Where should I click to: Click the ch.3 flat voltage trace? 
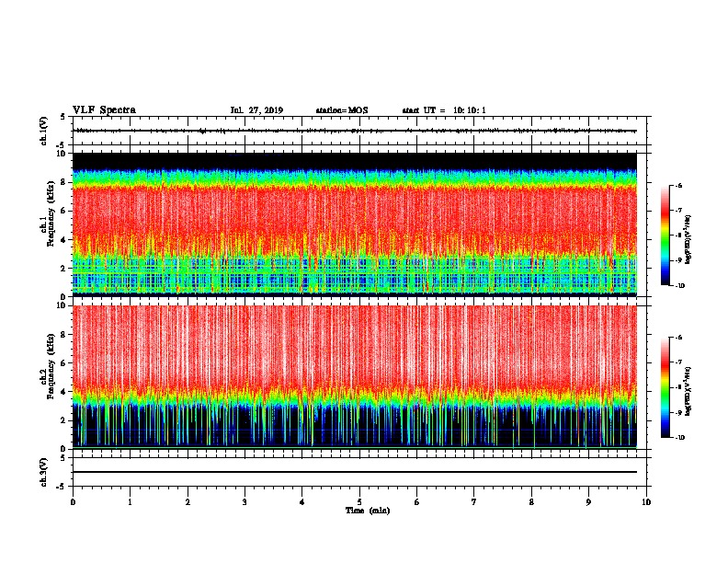(355, 472)
